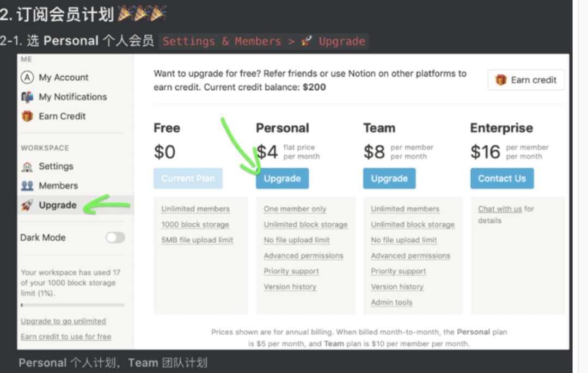Screen dimensions: 588x373
Task: Click the Members people icon
Action: [27, 186]
